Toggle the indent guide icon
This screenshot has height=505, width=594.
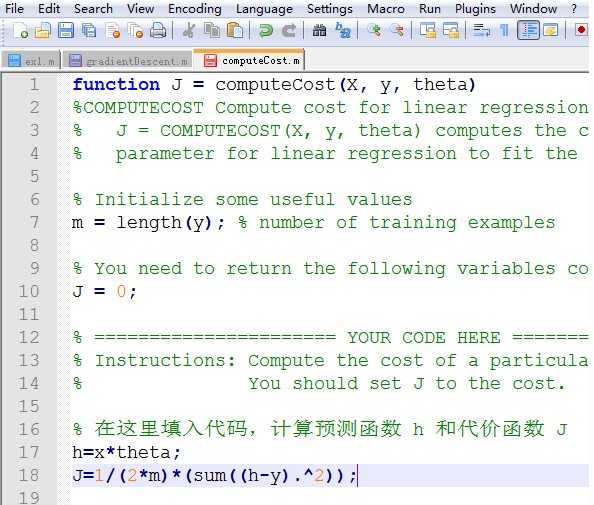point(528,30)
